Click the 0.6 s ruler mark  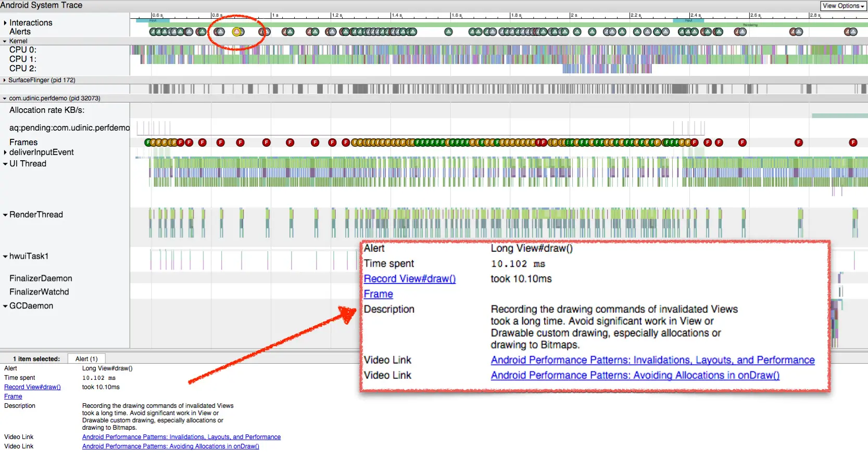(x=157, y=15)
